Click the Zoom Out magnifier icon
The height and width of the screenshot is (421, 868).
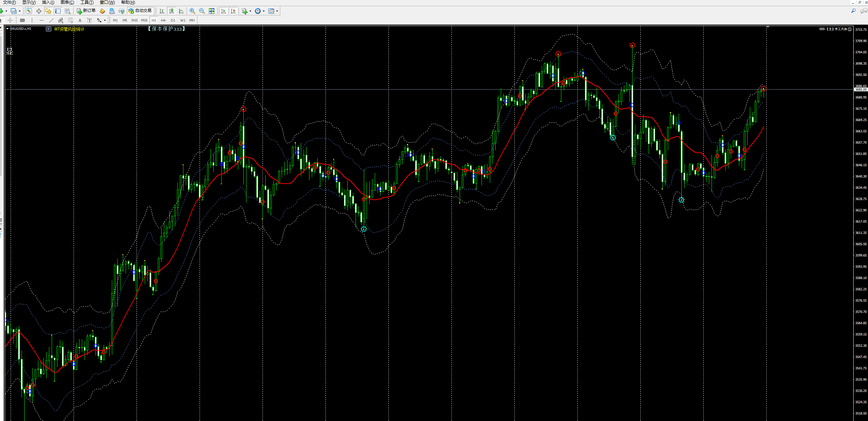tap(202, 11)
